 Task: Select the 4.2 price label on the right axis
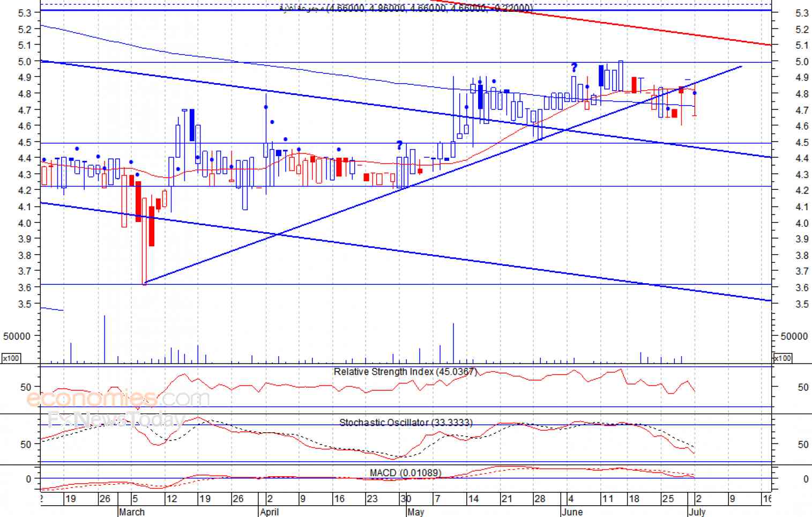pos(802,191)
